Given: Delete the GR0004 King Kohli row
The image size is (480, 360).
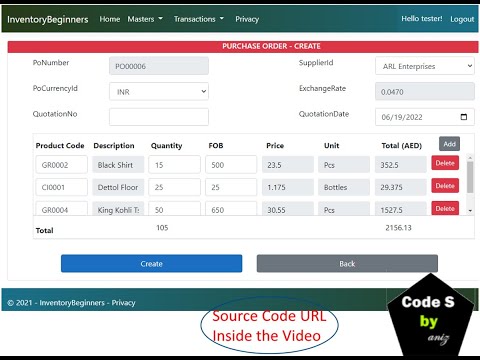Looking at the screenshot, I should click(445, 208).
